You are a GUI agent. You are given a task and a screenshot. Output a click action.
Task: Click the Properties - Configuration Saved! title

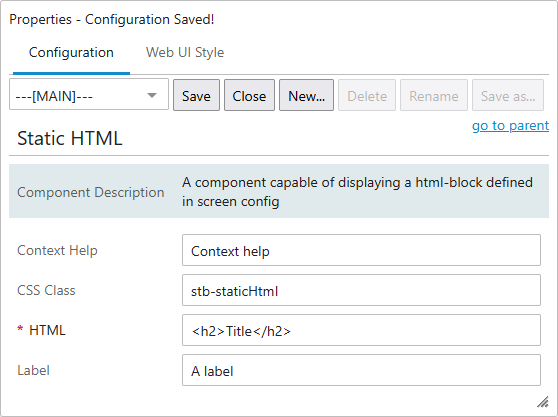coord(112,19)
